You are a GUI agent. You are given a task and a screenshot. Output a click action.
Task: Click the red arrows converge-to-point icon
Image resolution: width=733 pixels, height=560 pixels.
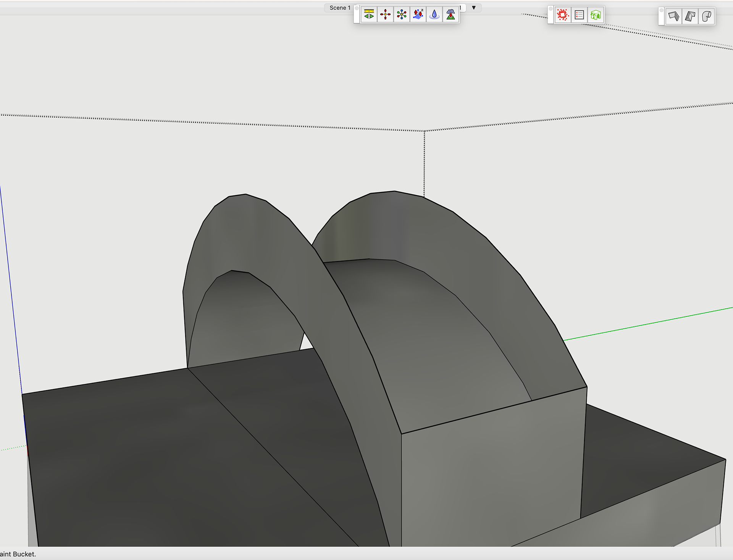[x=385, y=15]
